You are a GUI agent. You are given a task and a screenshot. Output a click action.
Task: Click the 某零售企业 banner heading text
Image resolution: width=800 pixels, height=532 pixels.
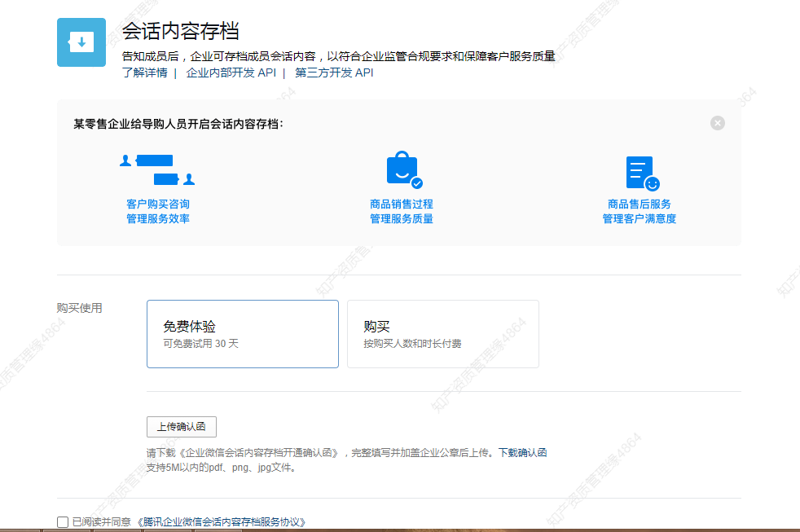[x=178, y=124]
